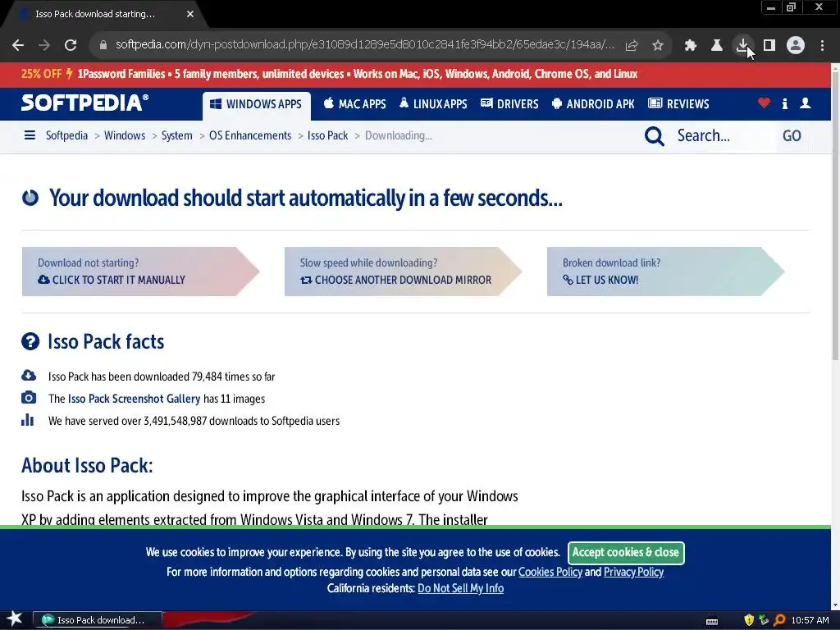The image size is (840, 630).
Task: Open the Privacy Policy link
Action: [x=634, y=572]
